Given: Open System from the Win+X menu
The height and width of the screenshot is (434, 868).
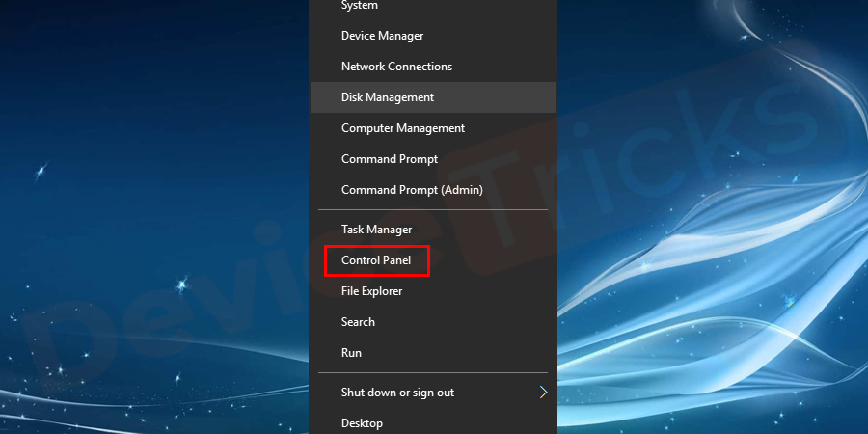Looking at the screenshot, I should tap(360, 6).
